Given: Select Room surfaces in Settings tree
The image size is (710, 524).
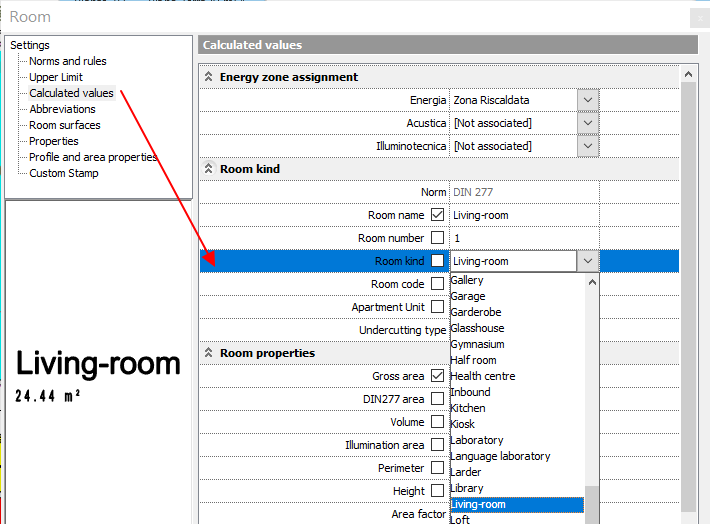Looking at the screenshot, I should tap(65, 125).
